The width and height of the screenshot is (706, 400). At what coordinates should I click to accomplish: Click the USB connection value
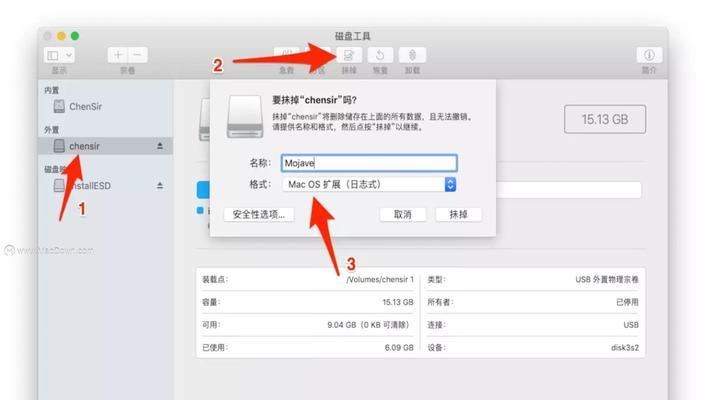[631, 325]
